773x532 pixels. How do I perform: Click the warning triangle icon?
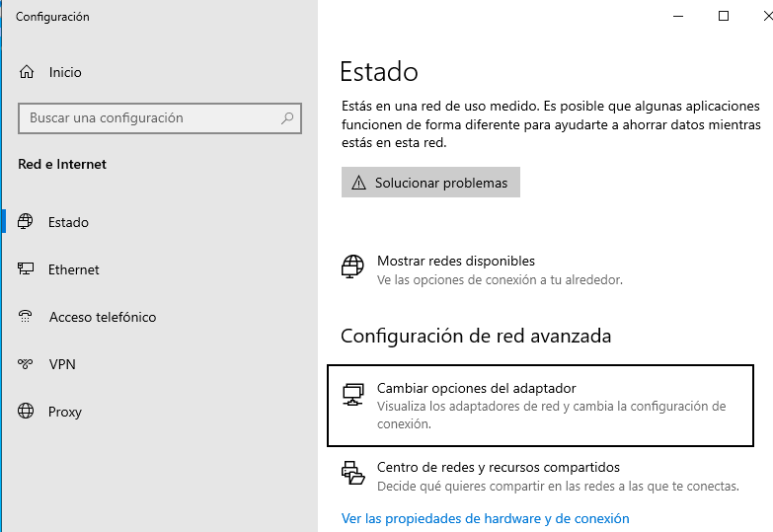[x=359, y=183]
